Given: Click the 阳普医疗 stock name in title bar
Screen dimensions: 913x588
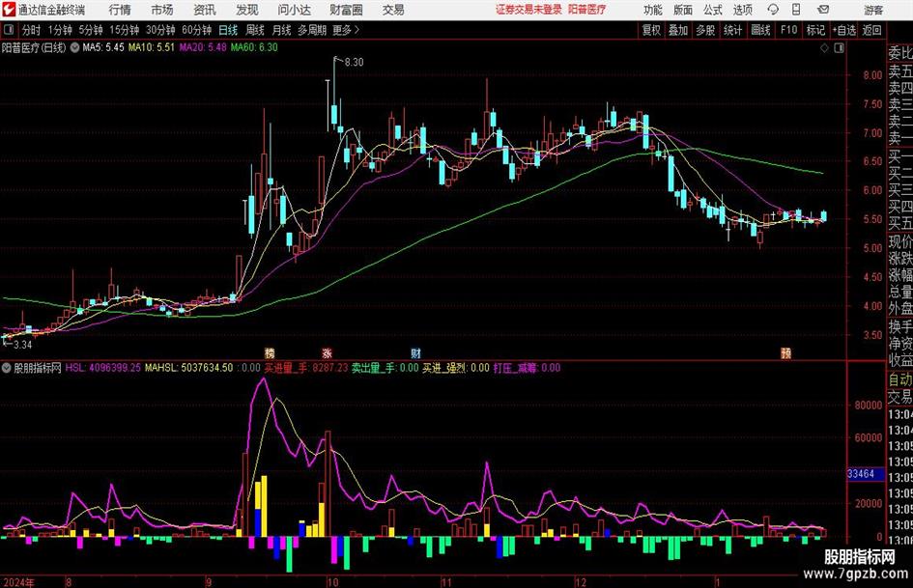Looking at the screenshot, I should 587,10.
